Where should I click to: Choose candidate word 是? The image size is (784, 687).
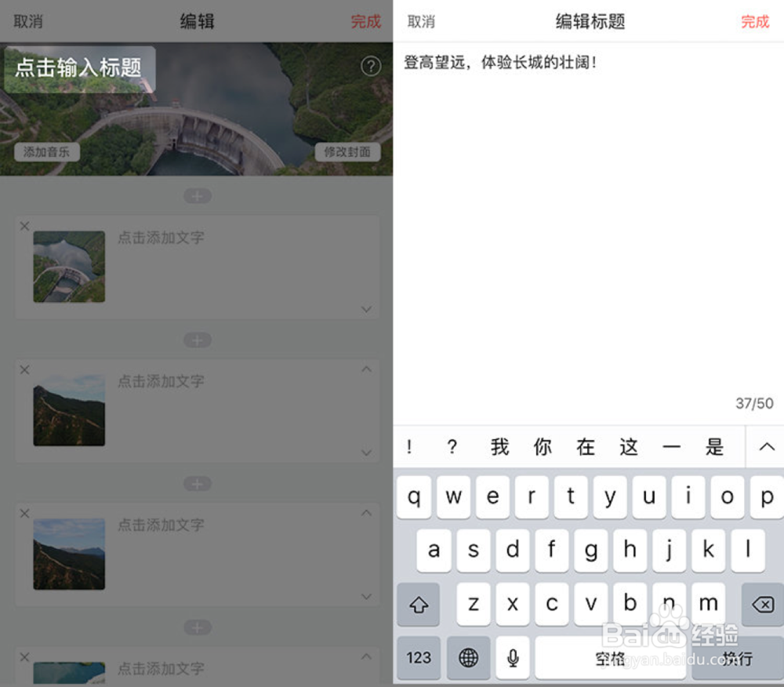(714, 446)
